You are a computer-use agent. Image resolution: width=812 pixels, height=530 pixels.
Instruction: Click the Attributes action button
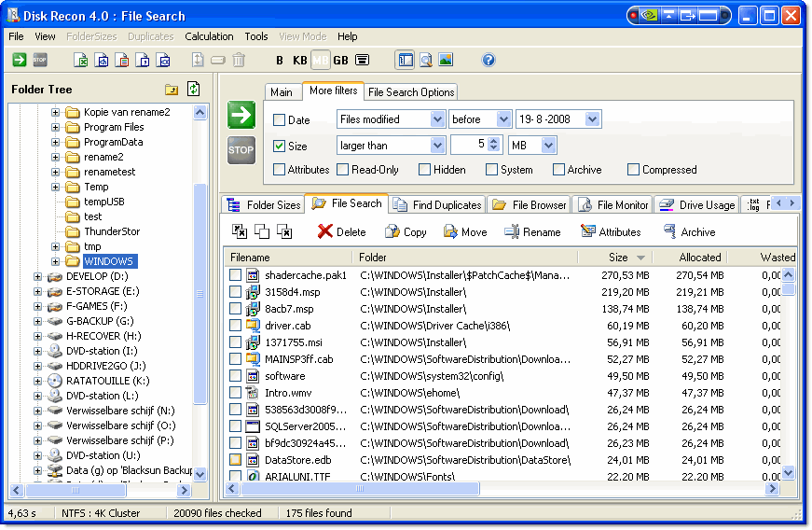(x=611, y=232)
